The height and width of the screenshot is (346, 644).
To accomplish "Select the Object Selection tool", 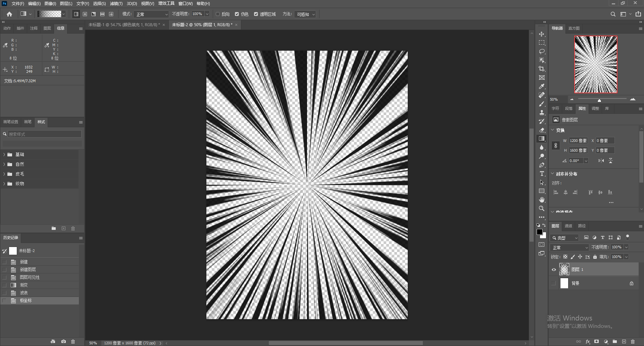I will [542, 60].
